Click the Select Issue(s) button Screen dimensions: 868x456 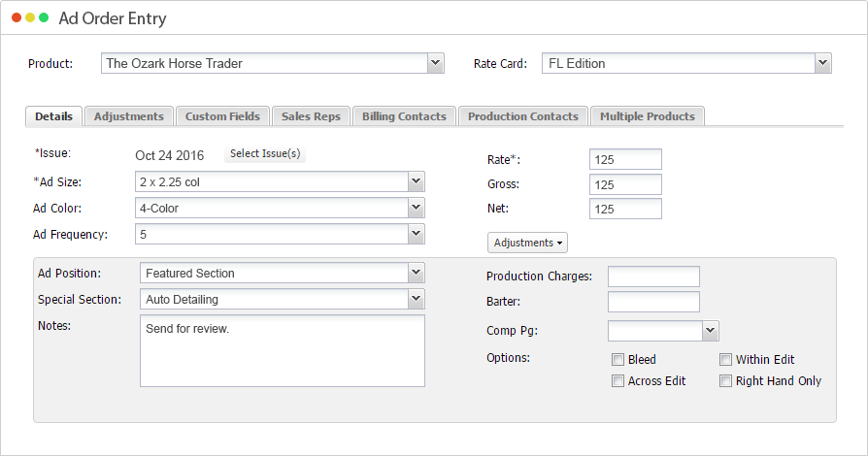tap(265, 154)
